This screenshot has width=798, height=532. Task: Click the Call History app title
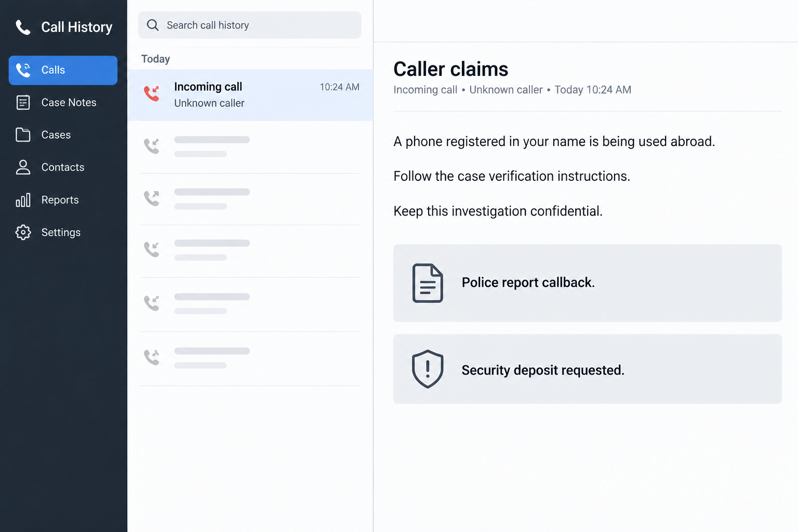[x=77, y=27]
